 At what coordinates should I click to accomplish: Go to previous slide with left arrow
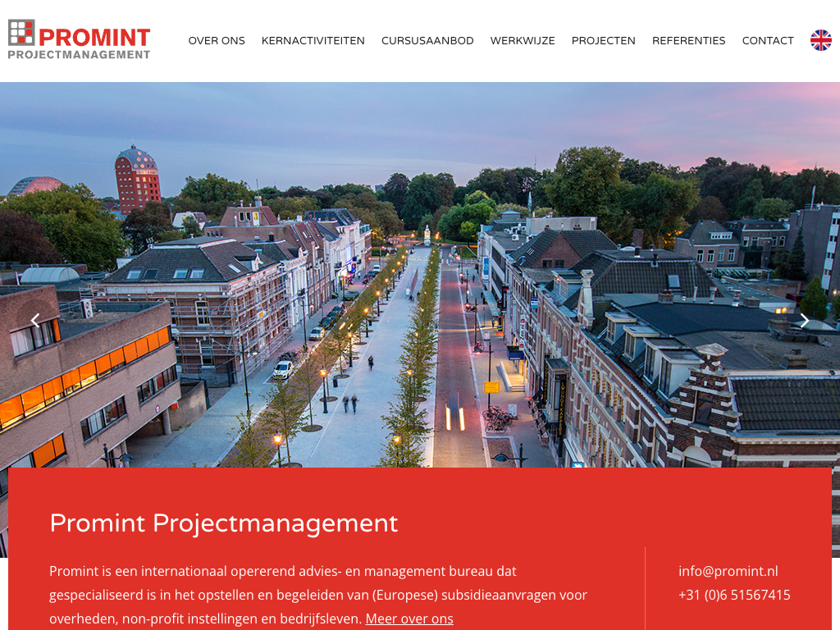(35, 321)
